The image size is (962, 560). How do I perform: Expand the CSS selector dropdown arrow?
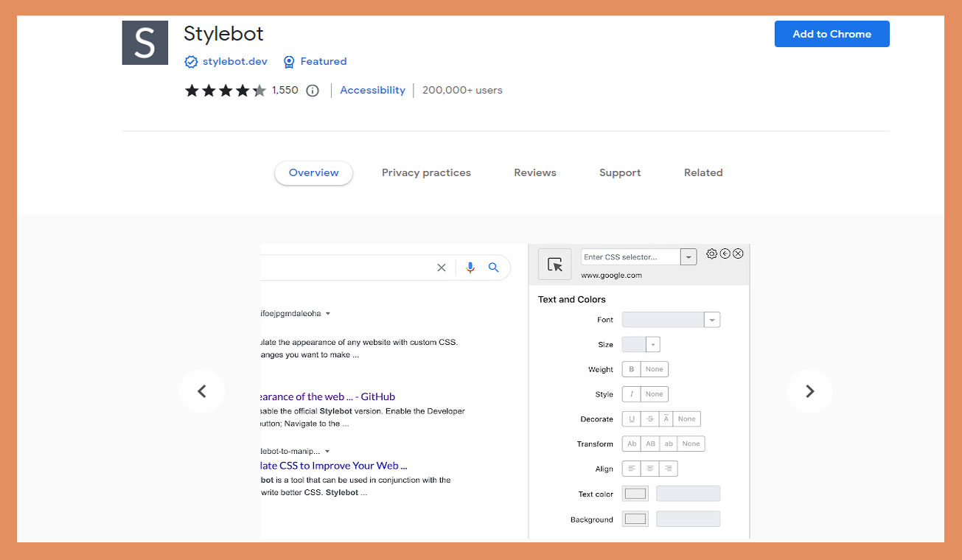coord(688,256)
